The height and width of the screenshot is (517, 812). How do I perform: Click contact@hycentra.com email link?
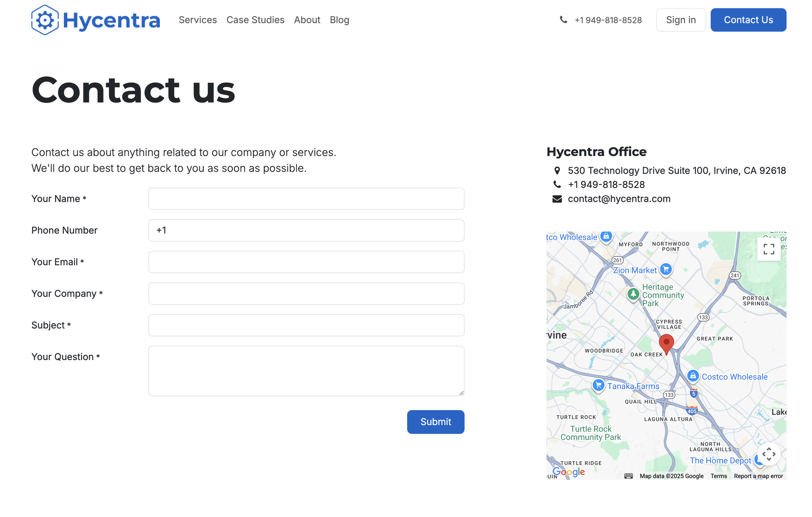point(619,199)
